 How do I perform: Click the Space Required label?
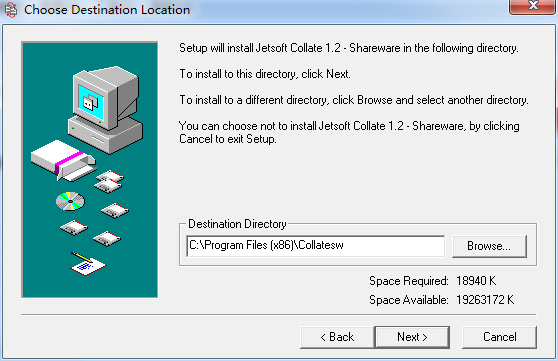[409, 281]
